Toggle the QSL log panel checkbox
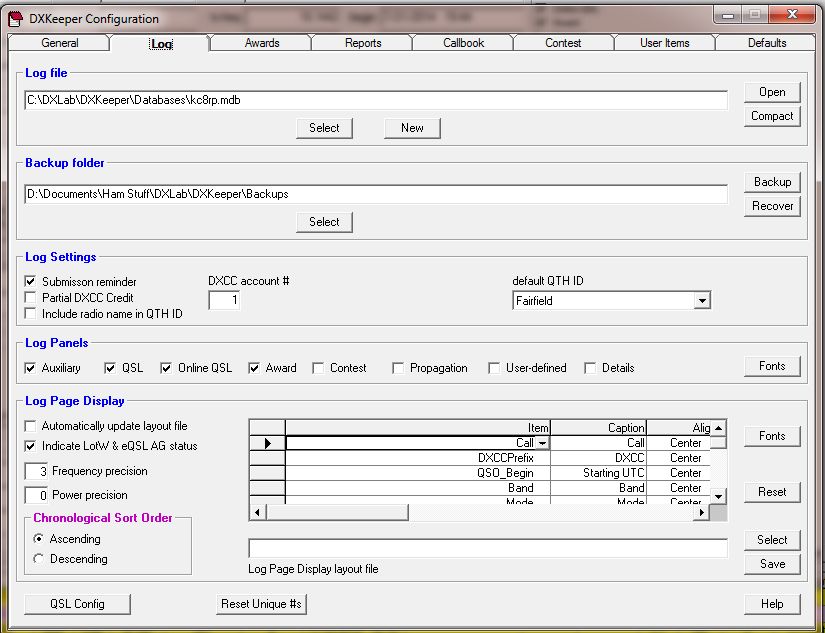The image size is (825, 633). click(x=109, y=368)
